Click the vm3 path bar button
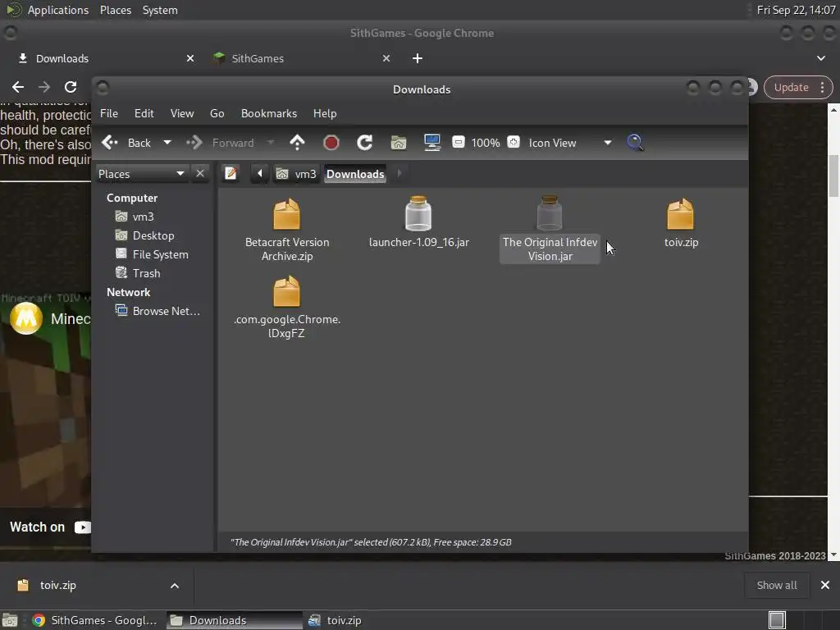The height and width of the screenshot is (630, 840). point(295,174)
